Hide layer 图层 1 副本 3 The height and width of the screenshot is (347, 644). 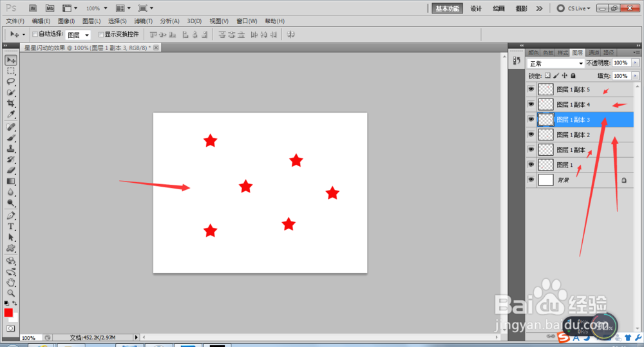(x=531, y=120)
